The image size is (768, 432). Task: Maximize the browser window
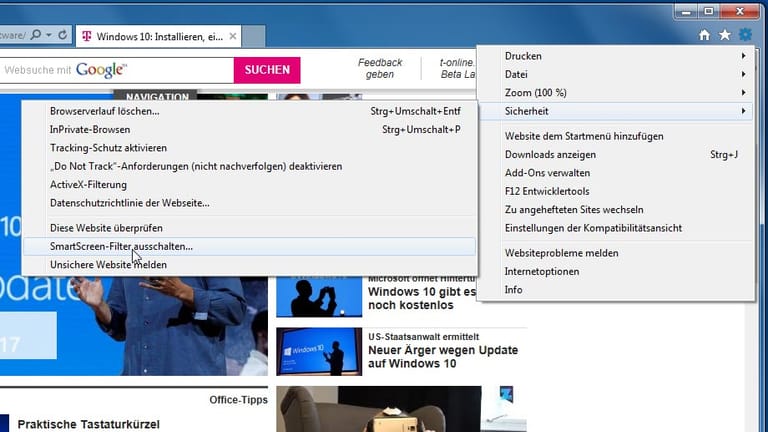pyautogui.click(x=708, y=11)
